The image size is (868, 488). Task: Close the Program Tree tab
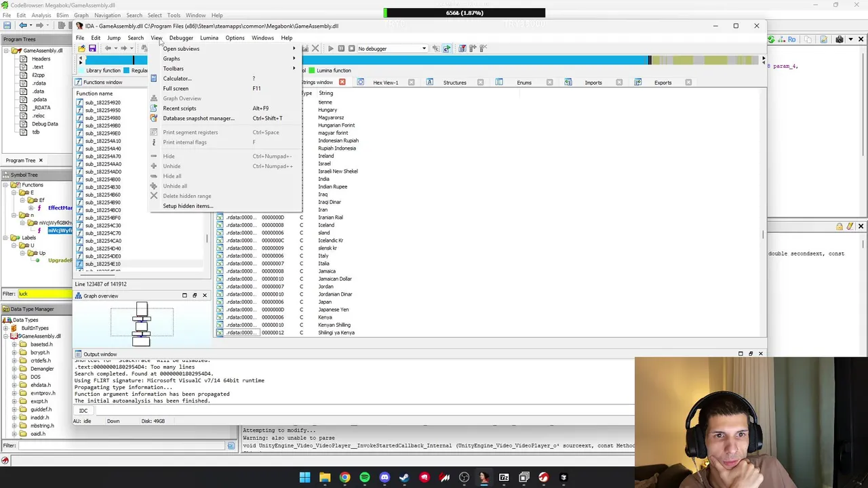click(x=41, y=161)
